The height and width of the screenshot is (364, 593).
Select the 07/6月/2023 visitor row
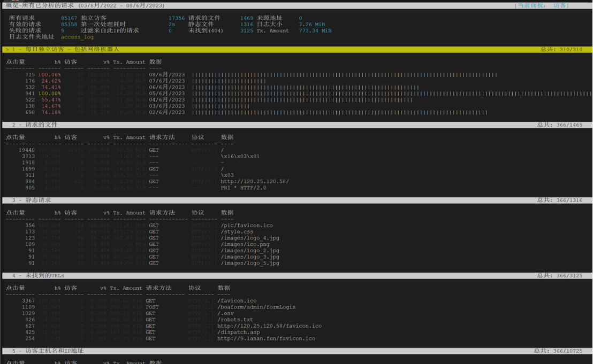pos(145,81)
